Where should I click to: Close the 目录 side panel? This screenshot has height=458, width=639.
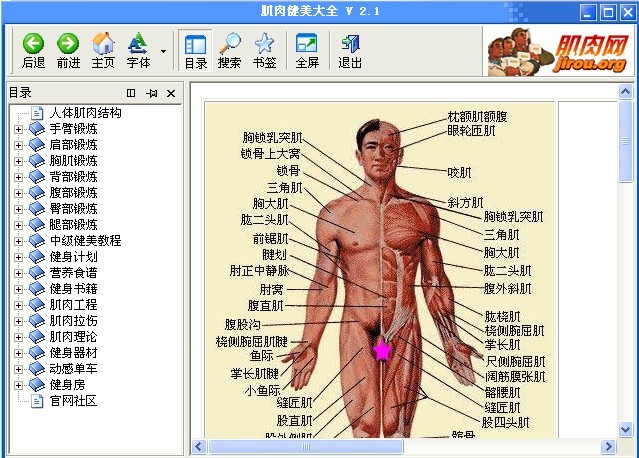(171, 93)
